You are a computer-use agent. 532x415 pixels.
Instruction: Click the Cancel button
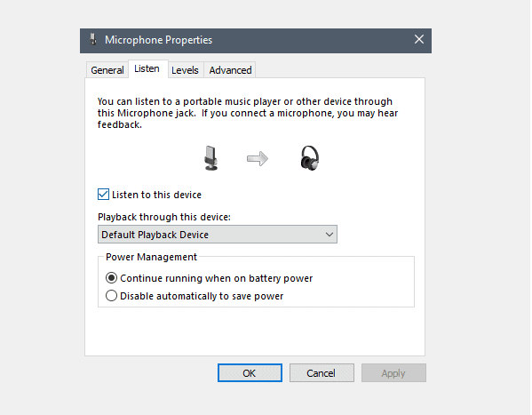pos(322,373)
